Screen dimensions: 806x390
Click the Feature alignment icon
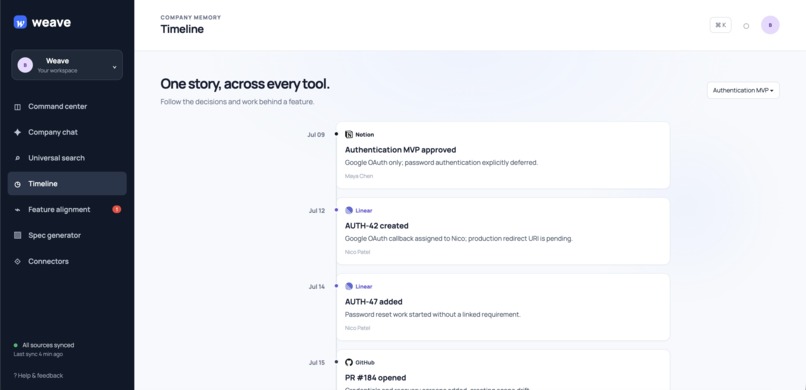click(17, 210)
